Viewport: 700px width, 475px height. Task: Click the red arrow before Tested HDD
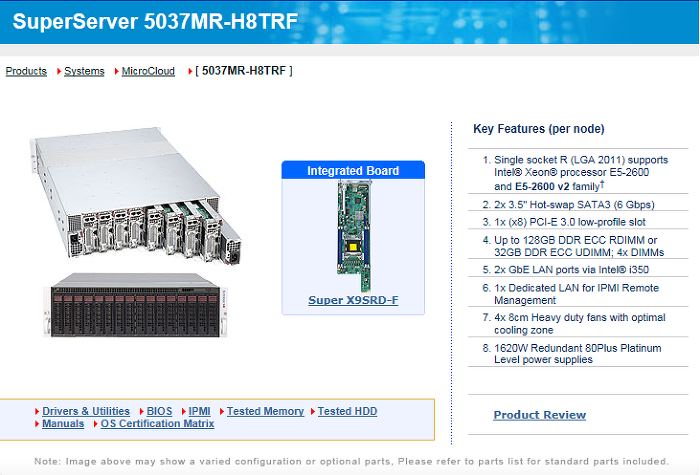[x=312, y=412]
